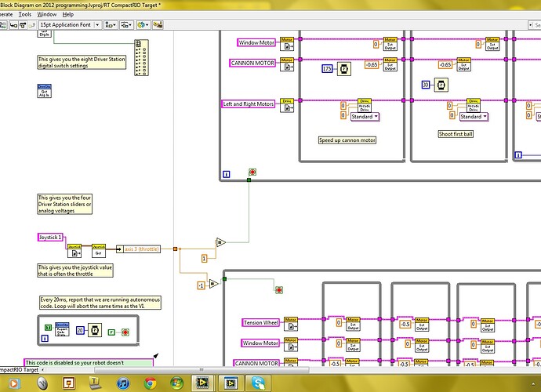Select the 20 numeric constant
The width and height of the screenshot is (541, 392).
tap(80, 330)
